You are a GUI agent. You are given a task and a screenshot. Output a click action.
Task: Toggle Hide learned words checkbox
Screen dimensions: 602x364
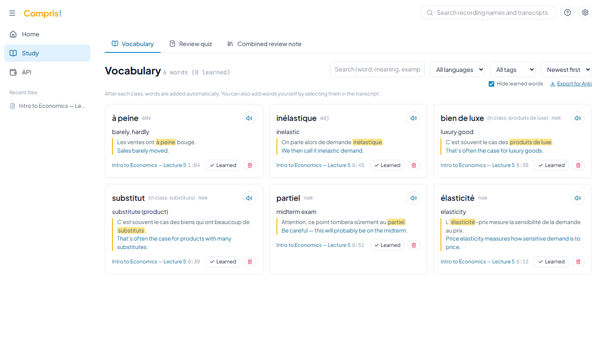point(491,84)
